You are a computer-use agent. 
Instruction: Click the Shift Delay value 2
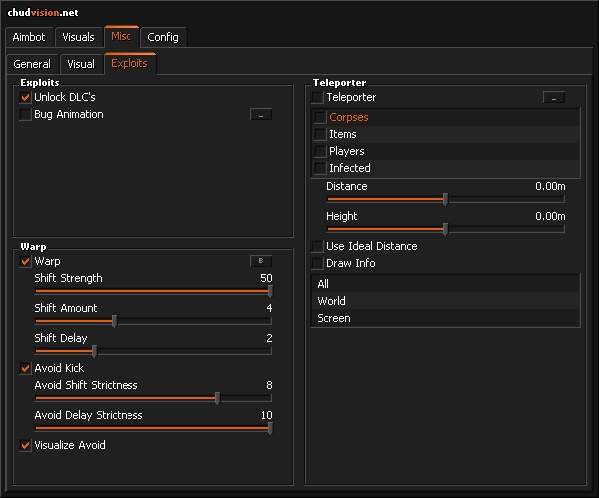(x=269, y=338)
